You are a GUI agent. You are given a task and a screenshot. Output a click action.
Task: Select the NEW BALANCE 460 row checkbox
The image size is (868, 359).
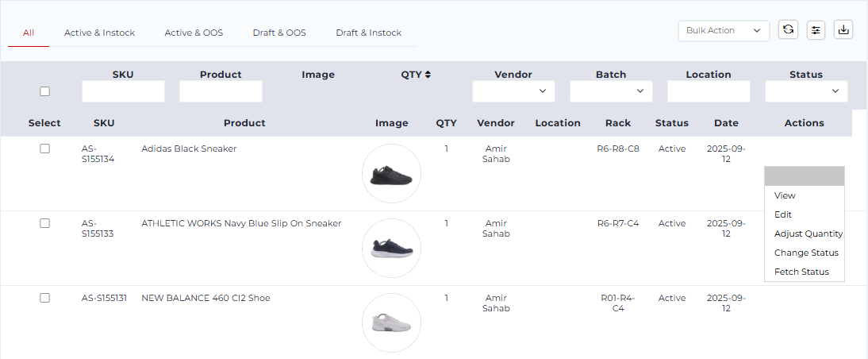[x=45, y=298]
